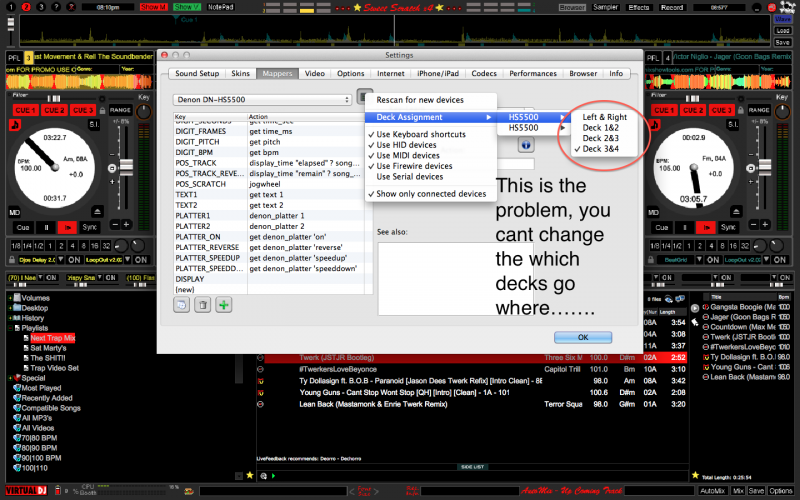800x500 pixels.
Task: Switch to the Performances tab
Action: pos(533,73)
